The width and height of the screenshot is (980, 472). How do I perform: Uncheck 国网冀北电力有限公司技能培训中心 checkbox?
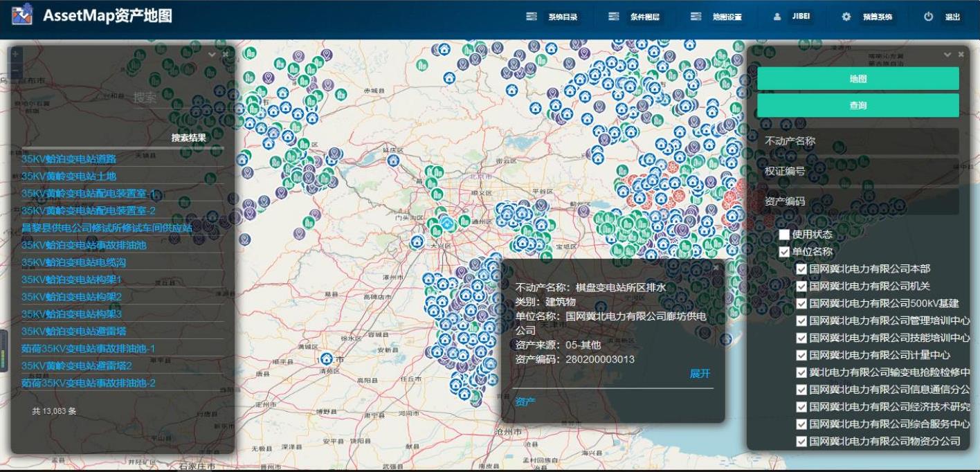[x=801, y=338]
